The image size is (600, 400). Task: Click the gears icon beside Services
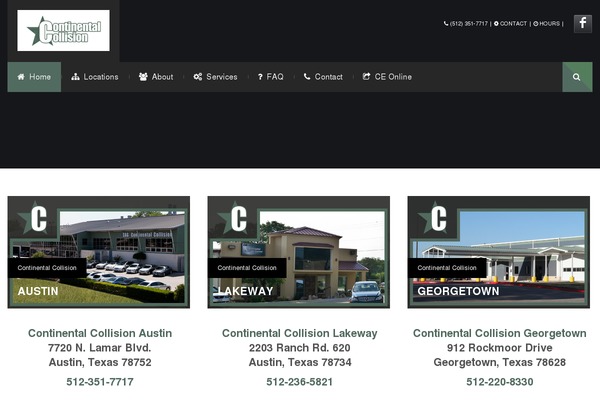coord(198,77)
